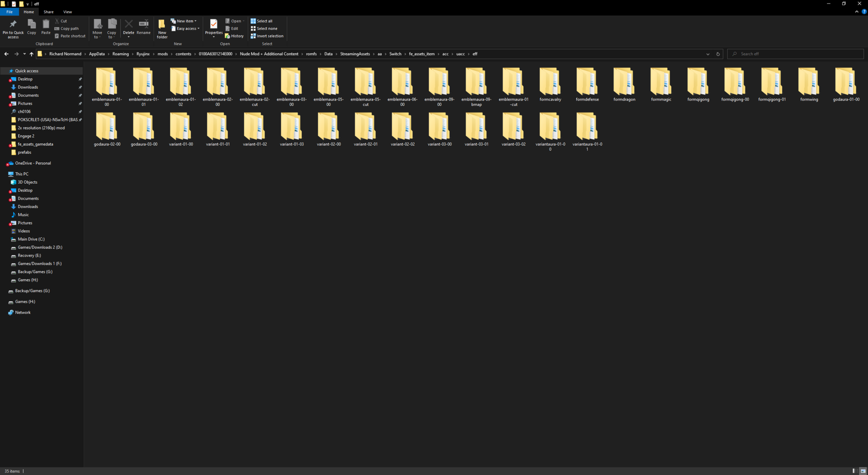Select Music in the sidebar
Viewport: 868px width, 475px height.
[x=23, y=215]
